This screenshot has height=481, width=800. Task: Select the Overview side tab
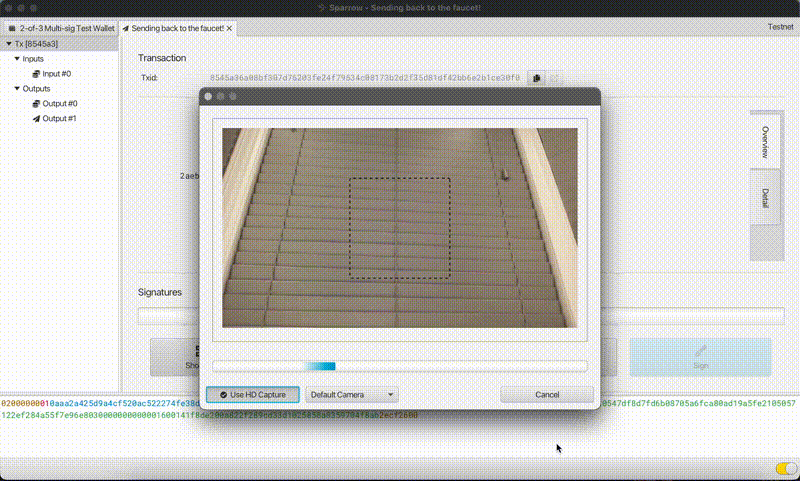point(765,142)
